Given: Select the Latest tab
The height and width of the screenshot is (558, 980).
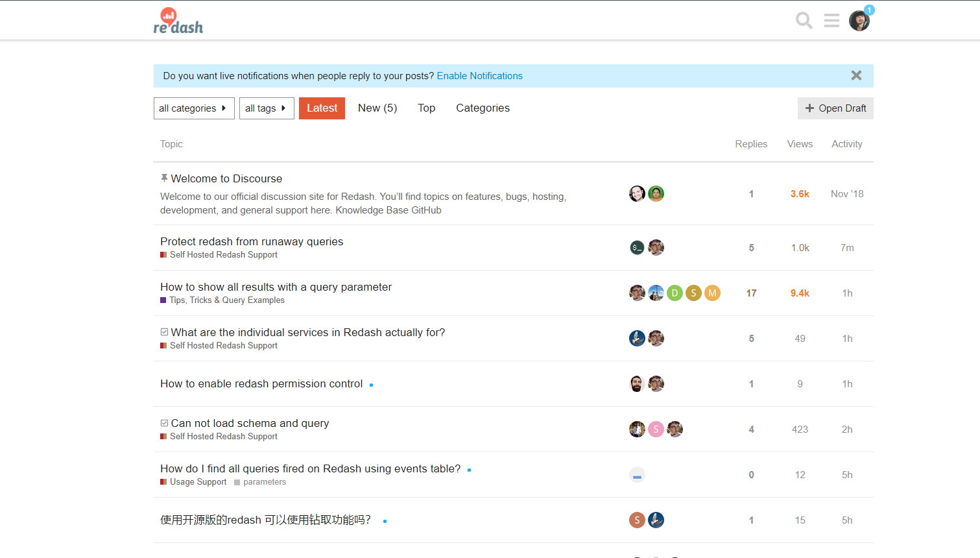Looking at the screenshot, I should [x=322, y=108].
